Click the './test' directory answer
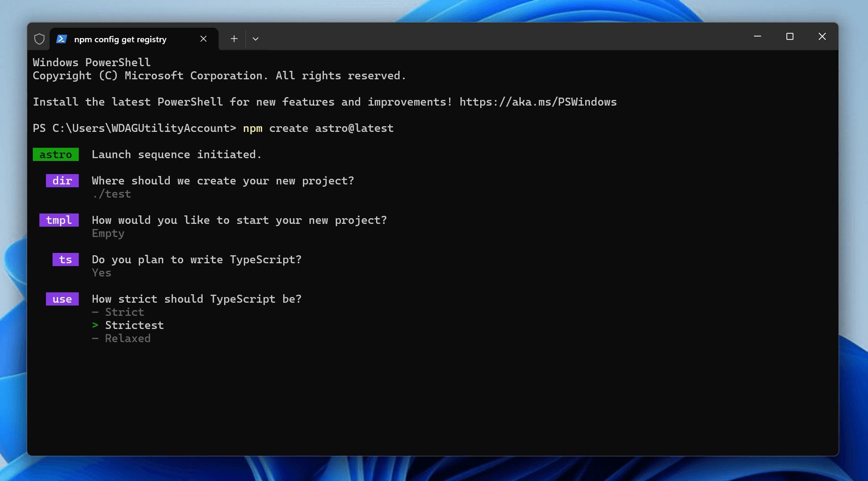This screenshot has height=481, width=868. tap(112, 194)
